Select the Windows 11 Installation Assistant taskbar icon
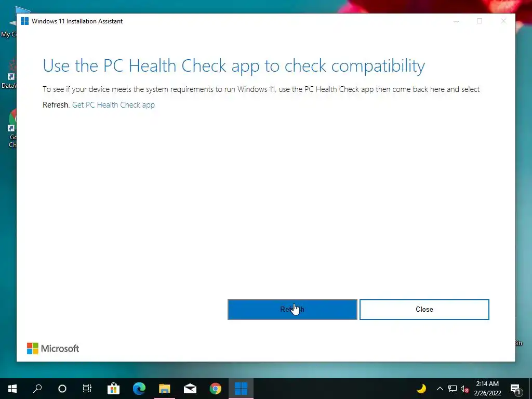 (x=241, y=389)
